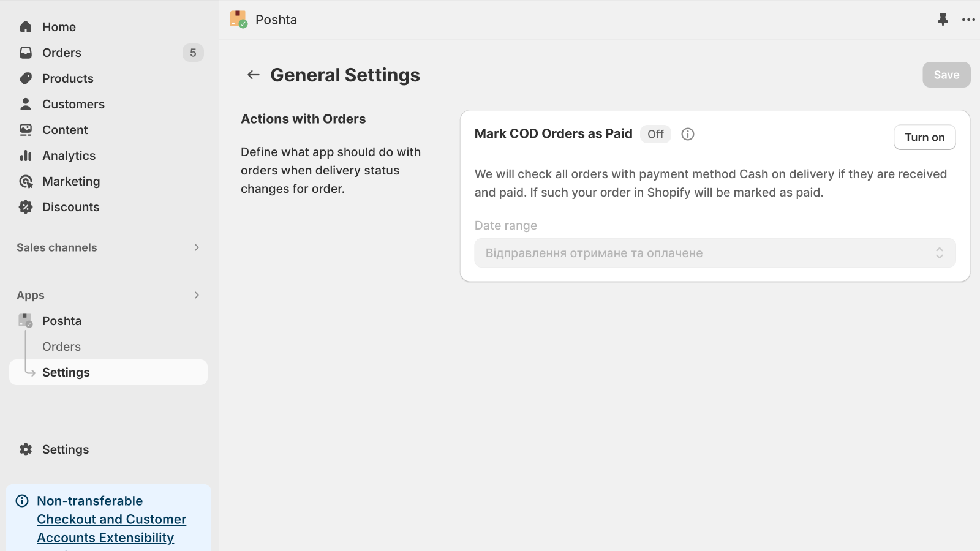Viewport: 980px width, 551px height.
Task: Click the Products tag icon
Action: [26, 78]
